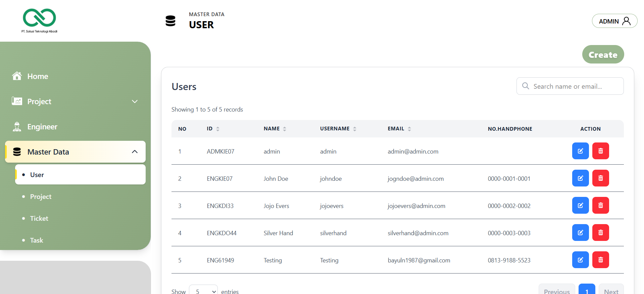Collapse the Master Data menu chevron
644x294 pixels.
point(135,152)
